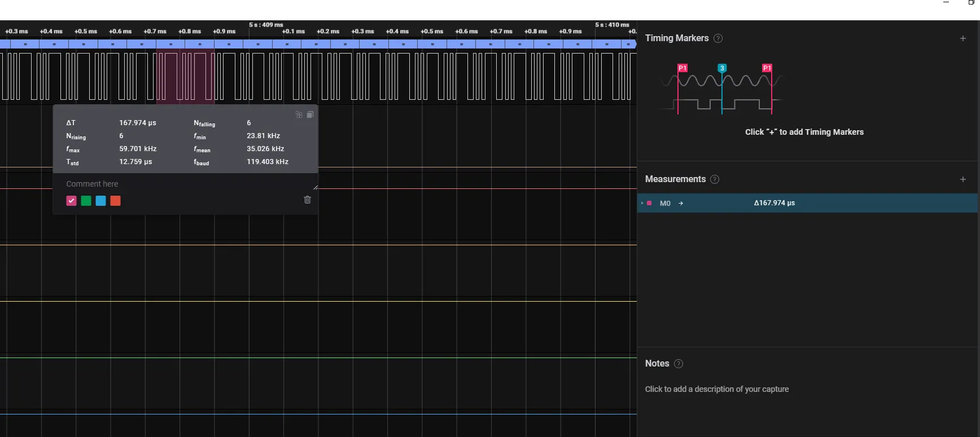Open Timing Markers help question mark
The height and width of the screenshot is (437, 980).
(x=718, y=38)
